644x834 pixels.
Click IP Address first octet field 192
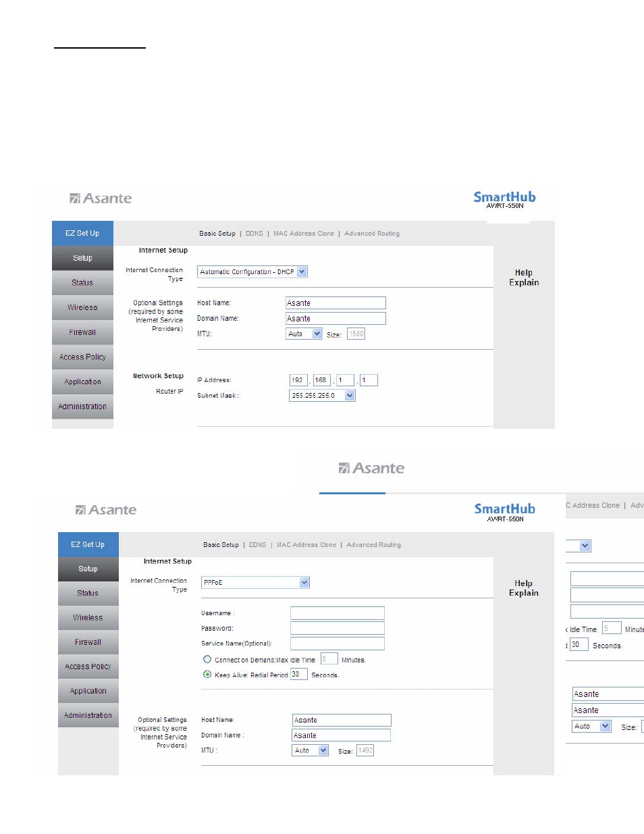tap(298, 380)
